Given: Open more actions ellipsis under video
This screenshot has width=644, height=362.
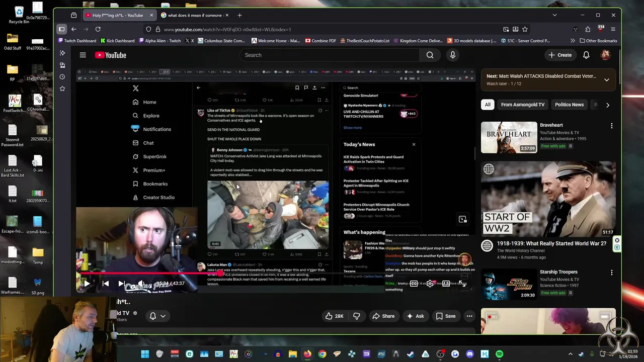Looking at the screenshot, I should (x=469, y=316).
